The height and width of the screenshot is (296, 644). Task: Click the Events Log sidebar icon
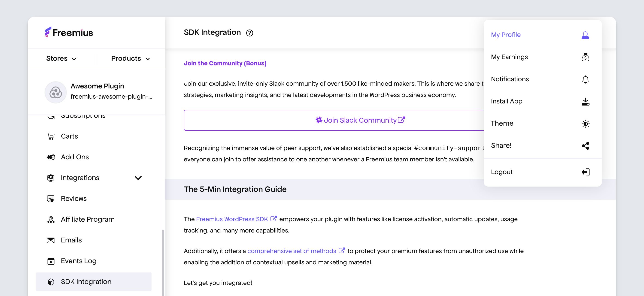(51, 261)
